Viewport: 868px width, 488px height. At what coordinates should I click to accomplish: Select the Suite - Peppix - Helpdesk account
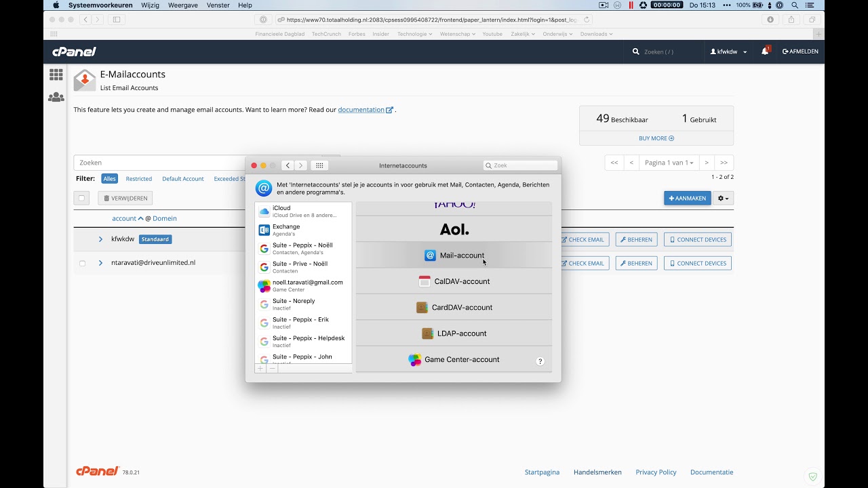click(303, 341)
